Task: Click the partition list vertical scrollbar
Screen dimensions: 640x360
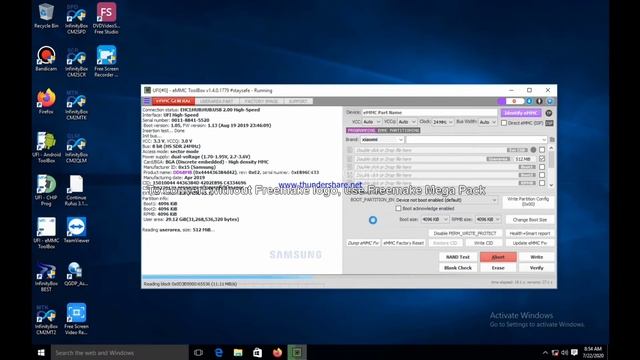Action: [x=551, y=167]
